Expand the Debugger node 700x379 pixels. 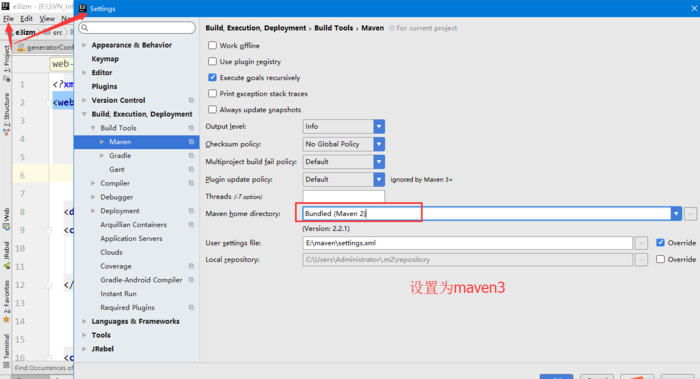pyautogui.click(x=93, y=197)
